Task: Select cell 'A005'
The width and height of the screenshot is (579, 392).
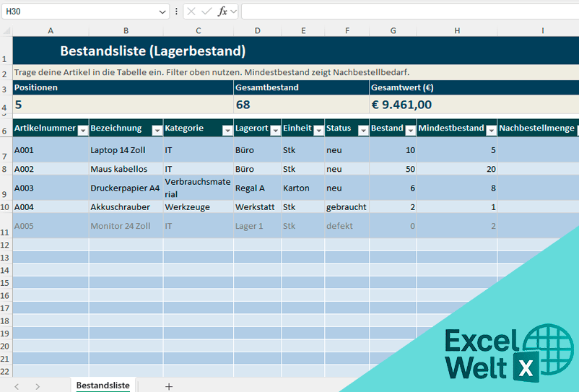Action: [x=51, y=225]
